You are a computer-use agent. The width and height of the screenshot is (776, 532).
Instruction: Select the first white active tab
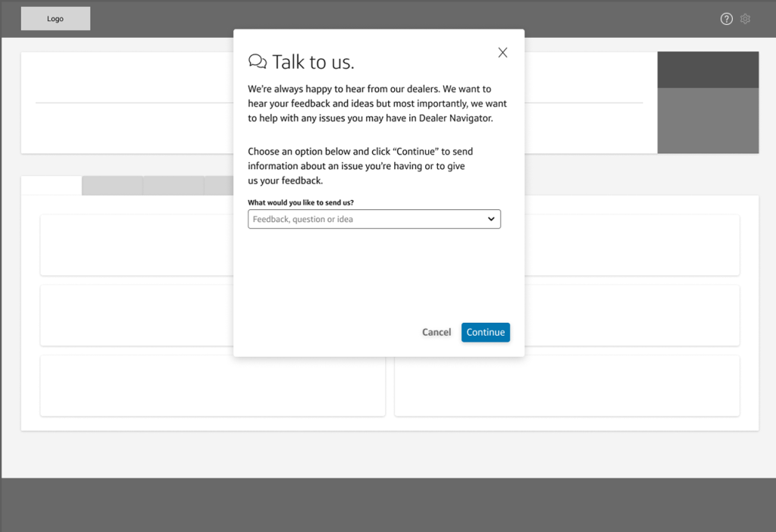pos(52,186)
